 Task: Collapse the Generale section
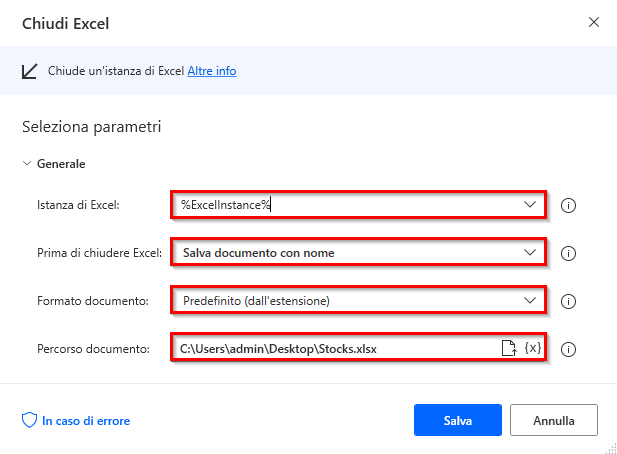click(27, 163)
